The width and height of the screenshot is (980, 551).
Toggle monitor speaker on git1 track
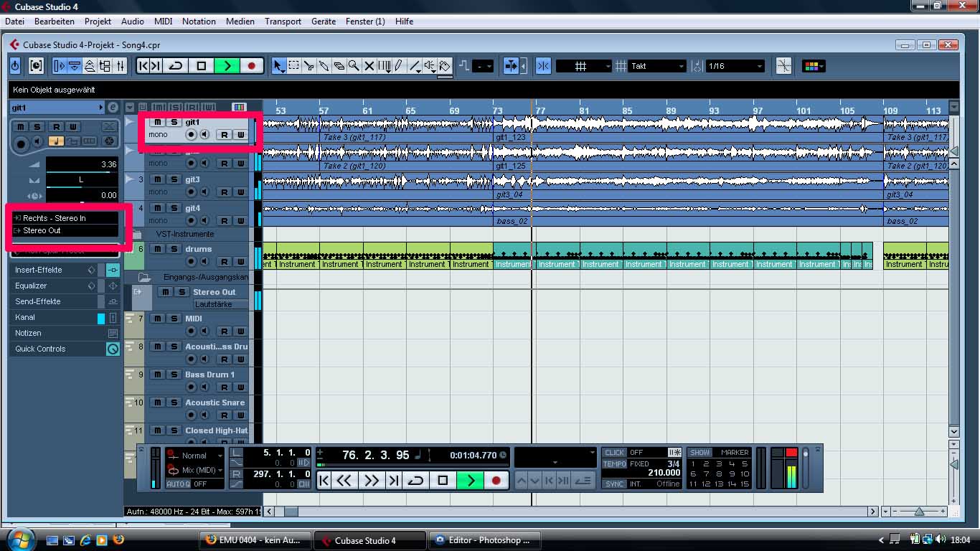point(205,135)
